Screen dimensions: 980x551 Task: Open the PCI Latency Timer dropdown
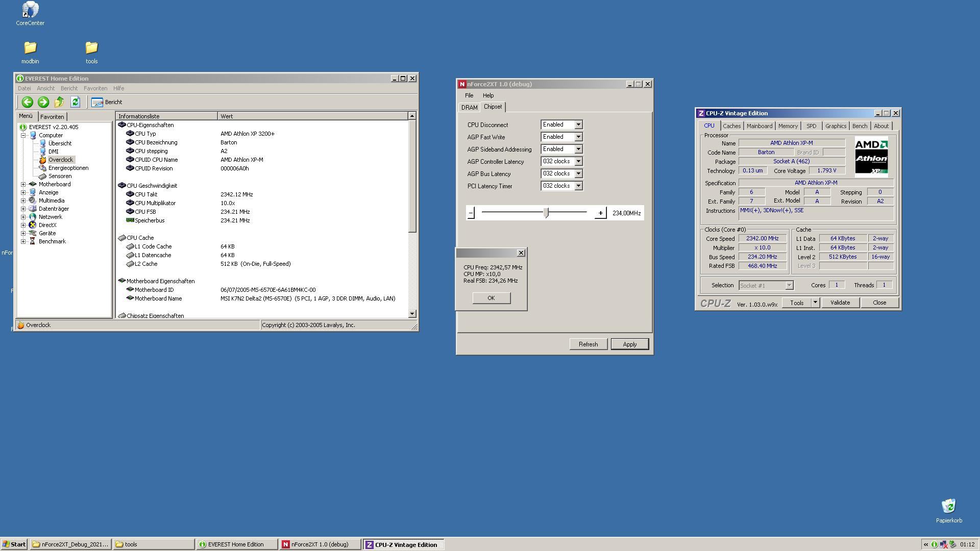click(x=578, y=186)
